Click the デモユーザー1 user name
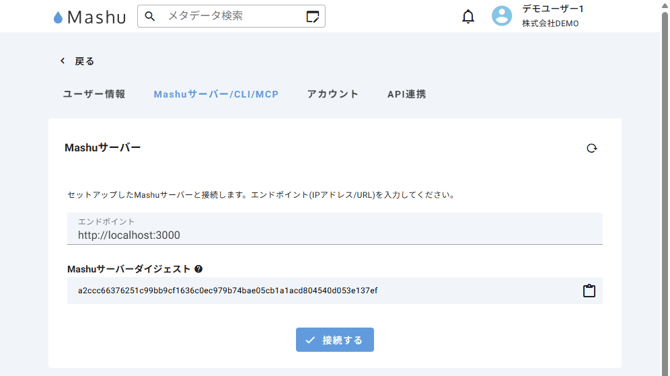The width and height of the screenshot is (670, 376). 552,9
